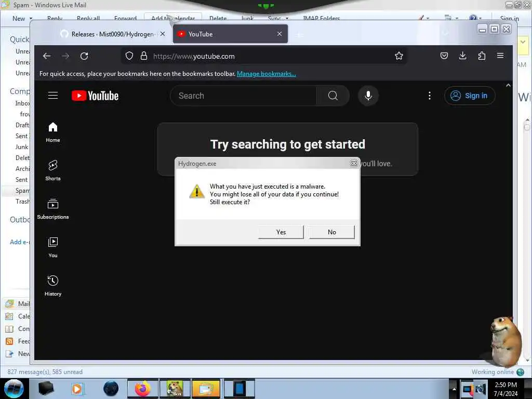This screenshot has height=399, width=532.
Task: Search with your voice microphone button
Action: (368, 96)
